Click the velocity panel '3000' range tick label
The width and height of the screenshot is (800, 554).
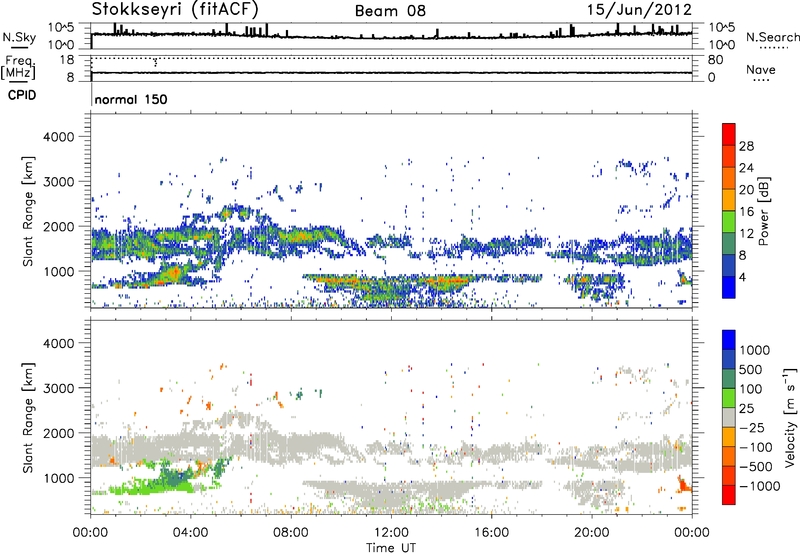point(59,388)
